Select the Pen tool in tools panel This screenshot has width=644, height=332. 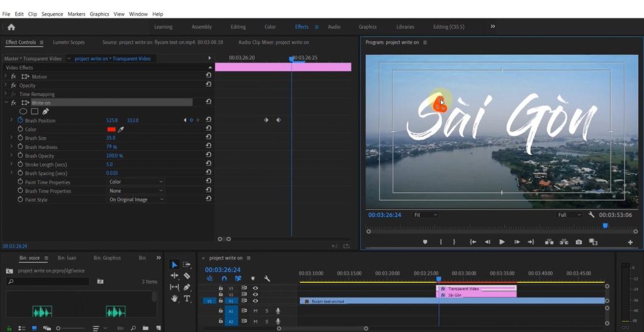[187, 287]
